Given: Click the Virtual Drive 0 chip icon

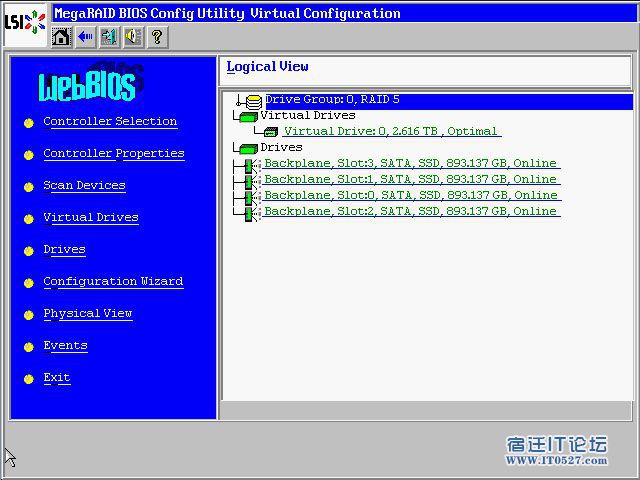Looking at the screenshot, I should point(271,132).
